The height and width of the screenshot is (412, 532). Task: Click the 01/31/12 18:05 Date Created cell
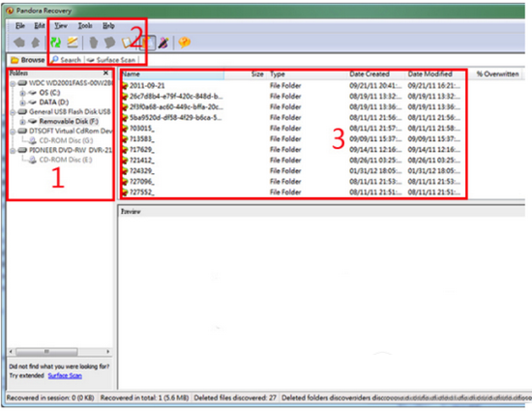tap(375, 171)
